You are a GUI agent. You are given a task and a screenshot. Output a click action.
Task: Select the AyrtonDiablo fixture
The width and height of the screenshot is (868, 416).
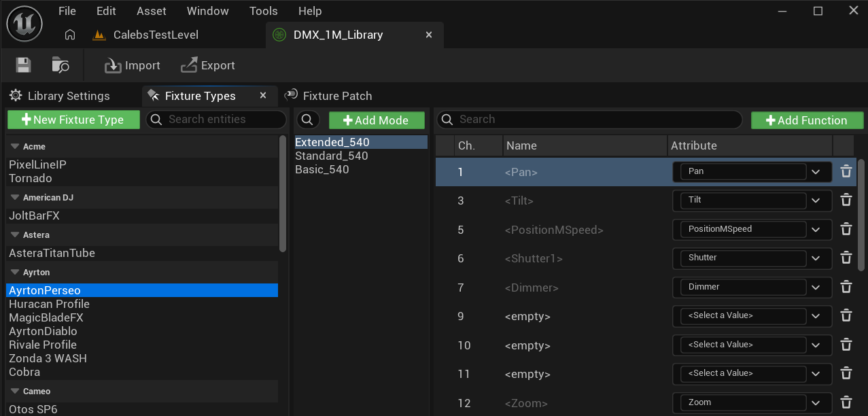[43, 331]
